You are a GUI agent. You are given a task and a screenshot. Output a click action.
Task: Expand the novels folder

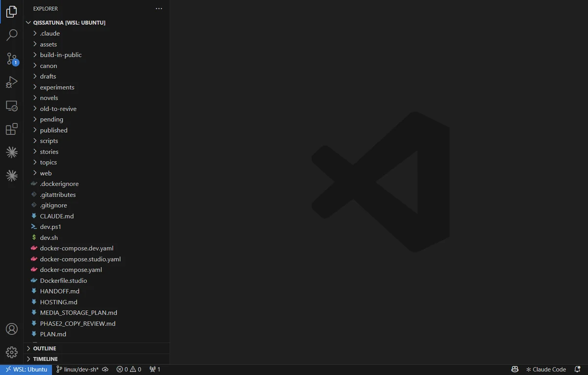(97, 98)
